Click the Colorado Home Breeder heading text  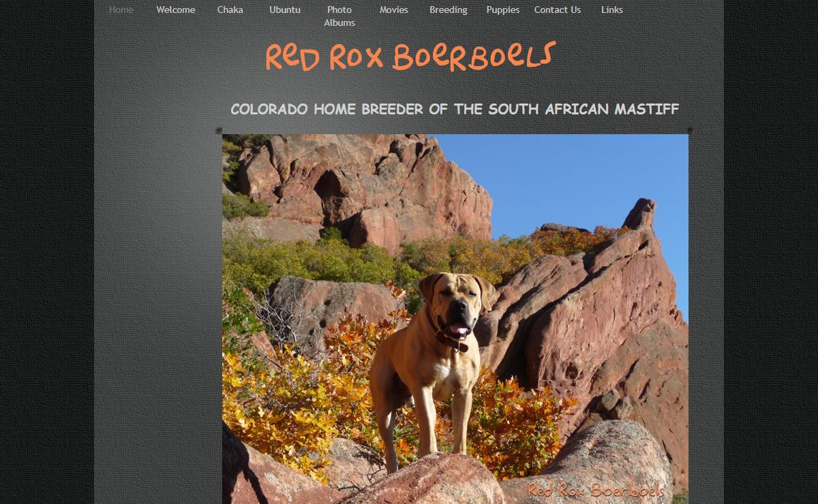tap(455, 109)
